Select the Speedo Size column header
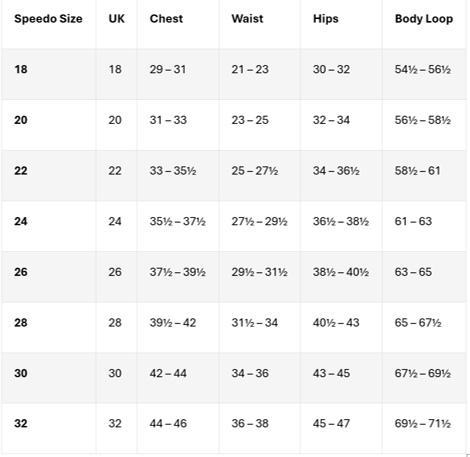 (48, 19)
